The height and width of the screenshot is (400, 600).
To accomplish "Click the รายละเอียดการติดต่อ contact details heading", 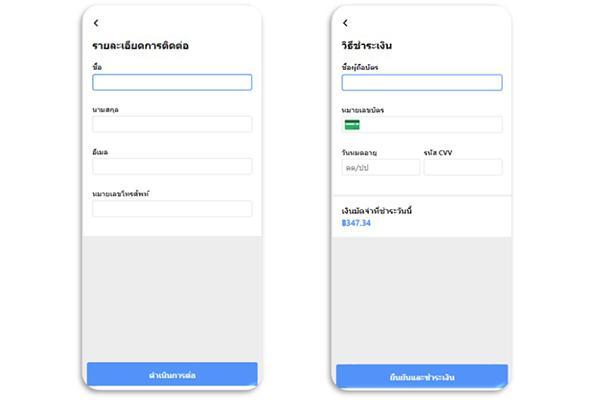I will 140,46.
